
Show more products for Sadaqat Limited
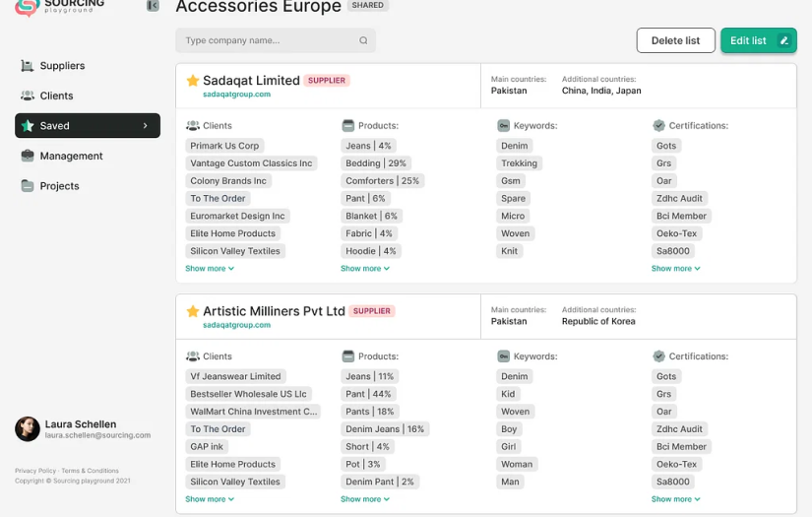click(x=365, y=268)
